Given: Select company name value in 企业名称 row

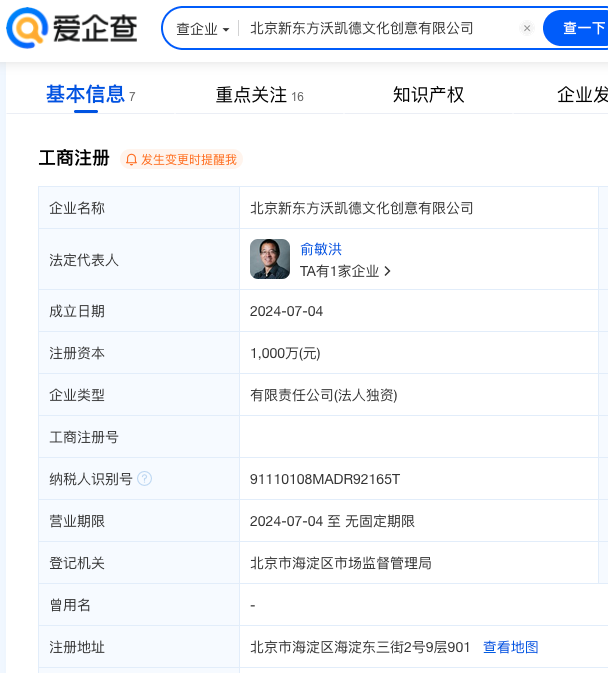Looking at the screenshot, I should pos(362,208).
